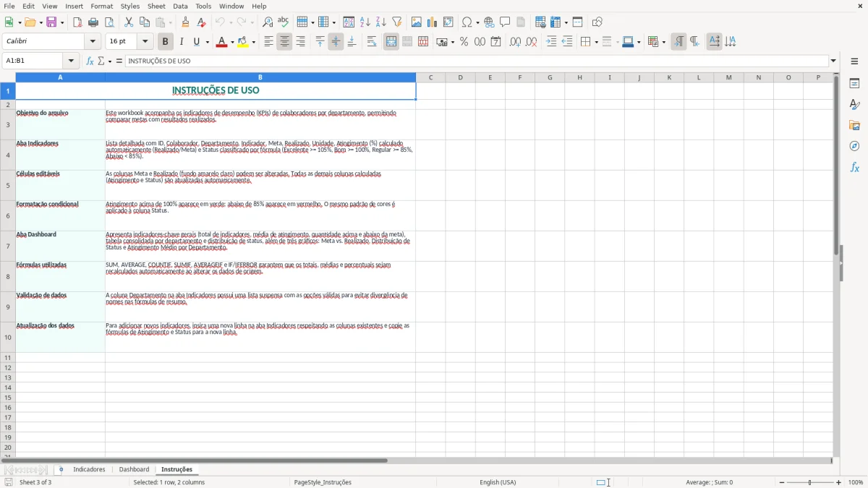Open Conditional Formatting dropdown arrow

[664, 42]
